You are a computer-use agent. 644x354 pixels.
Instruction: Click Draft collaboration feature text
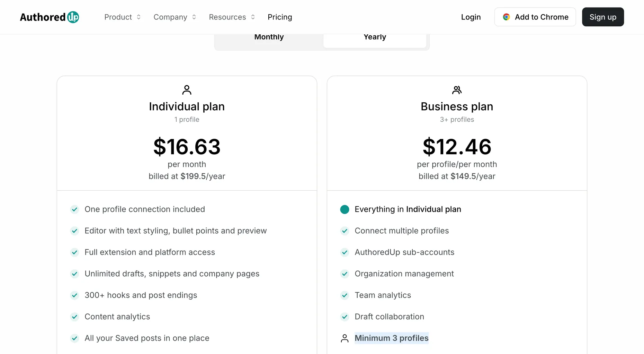390,317
